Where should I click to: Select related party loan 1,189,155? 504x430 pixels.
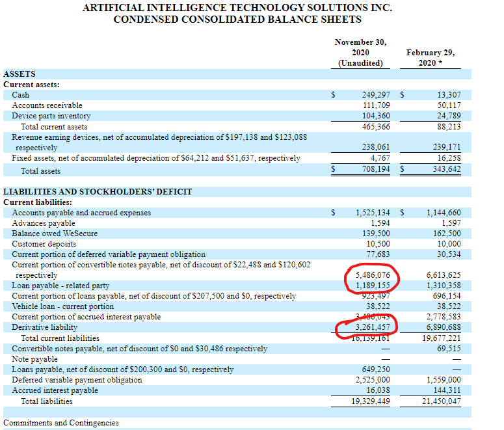click(x=373, y=286)
